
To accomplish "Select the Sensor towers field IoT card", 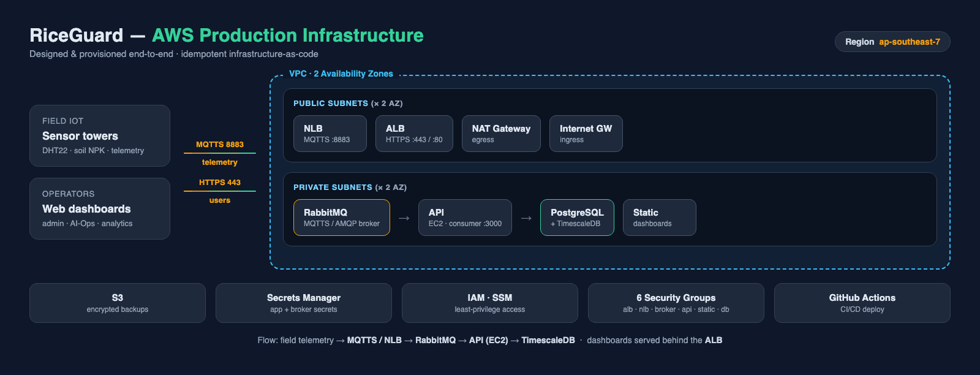I will click(100, 135).
